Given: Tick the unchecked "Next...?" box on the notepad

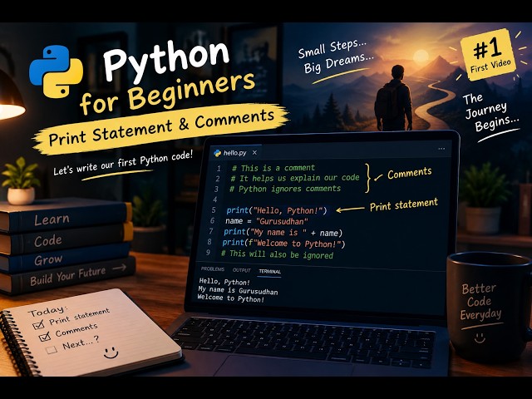Looking at the screenshot, I should 52,350.
